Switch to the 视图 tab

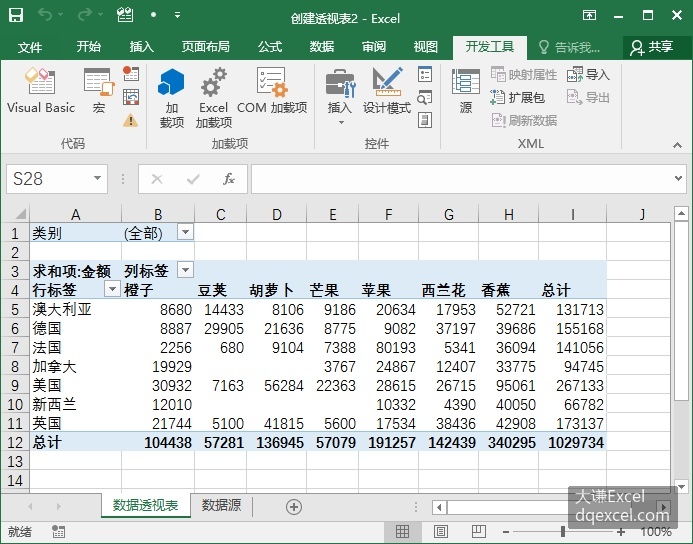click(426, 47)
